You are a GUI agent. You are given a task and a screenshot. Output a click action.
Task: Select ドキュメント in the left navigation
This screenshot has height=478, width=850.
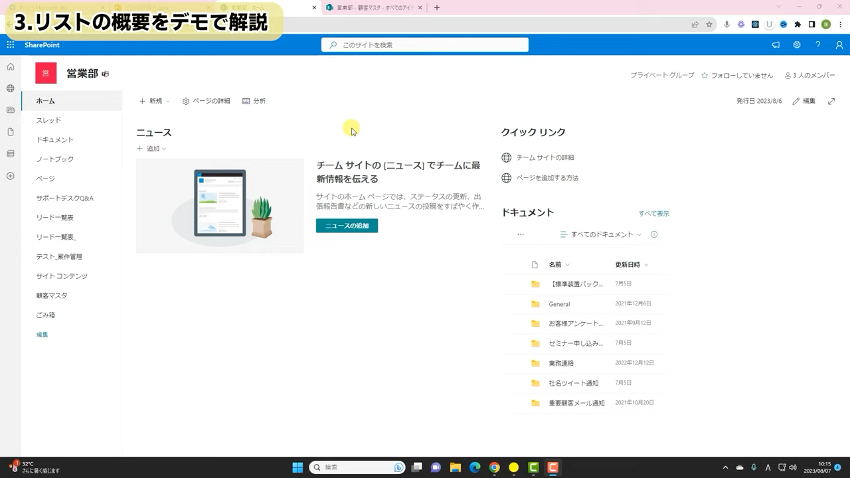click(x=55, y=139)
